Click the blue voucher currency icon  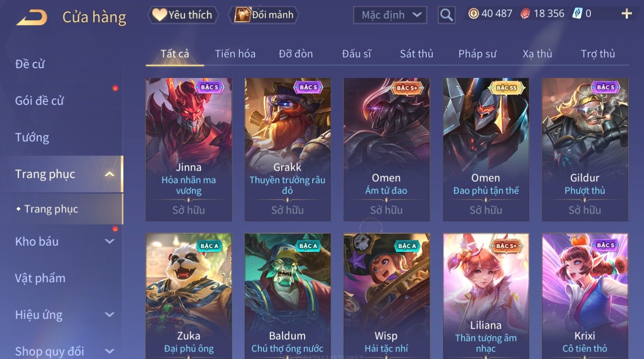[x=578, y=14]
